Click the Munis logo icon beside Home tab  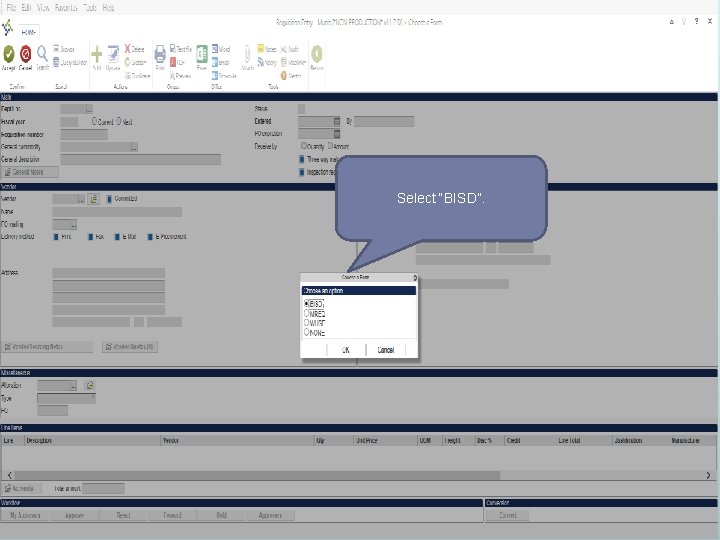[x=7, y=28]
